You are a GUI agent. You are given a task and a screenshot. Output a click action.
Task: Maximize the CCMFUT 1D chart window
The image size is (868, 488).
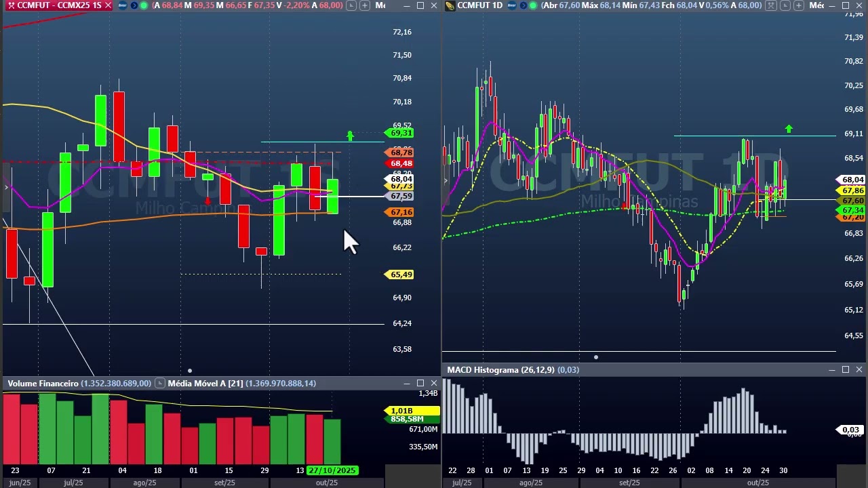tap(846, 5)
